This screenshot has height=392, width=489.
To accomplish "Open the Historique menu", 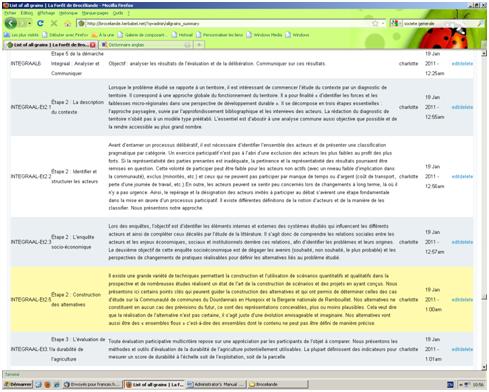I will coord(68,13).
